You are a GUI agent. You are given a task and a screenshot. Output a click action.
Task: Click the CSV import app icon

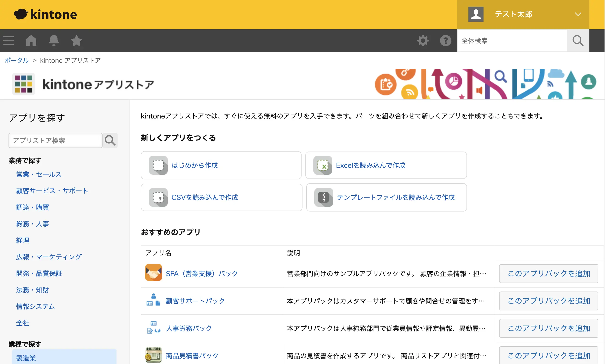click(x=158, y=197)
